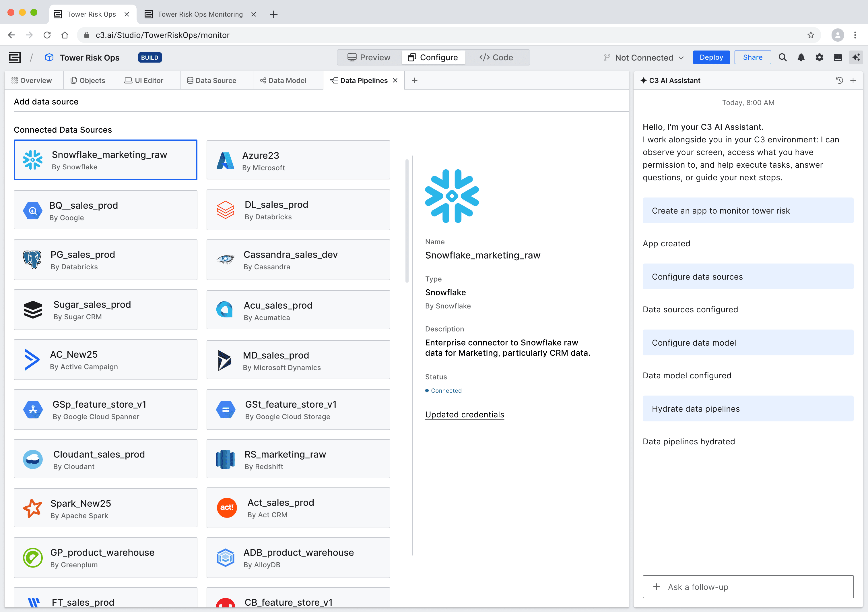Switch to Code mode

[496, 57]
